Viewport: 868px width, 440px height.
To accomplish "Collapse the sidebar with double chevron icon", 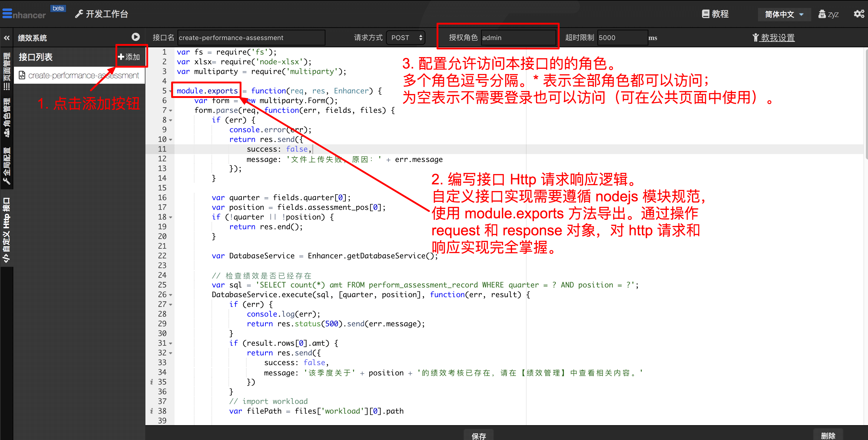I will coord(7,38).
